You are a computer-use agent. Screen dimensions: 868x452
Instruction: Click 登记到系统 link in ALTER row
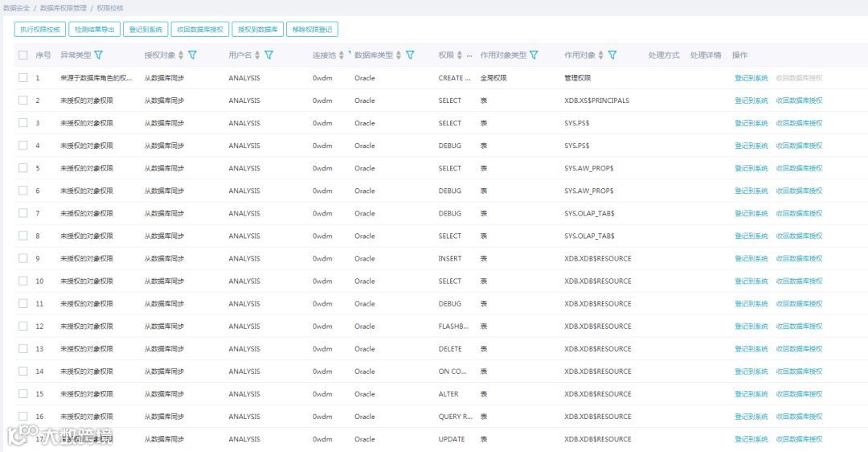[751, 394]
